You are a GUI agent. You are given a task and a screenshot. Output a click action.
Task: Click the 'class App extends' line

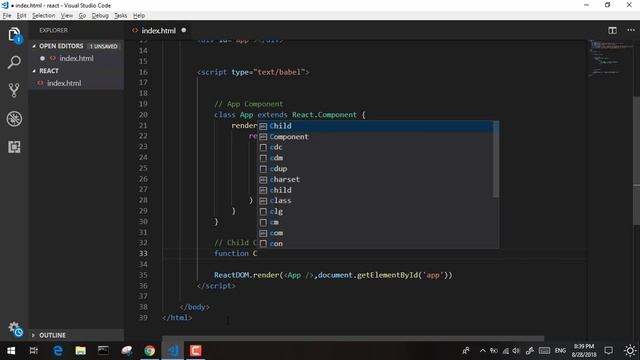point(290,115)
